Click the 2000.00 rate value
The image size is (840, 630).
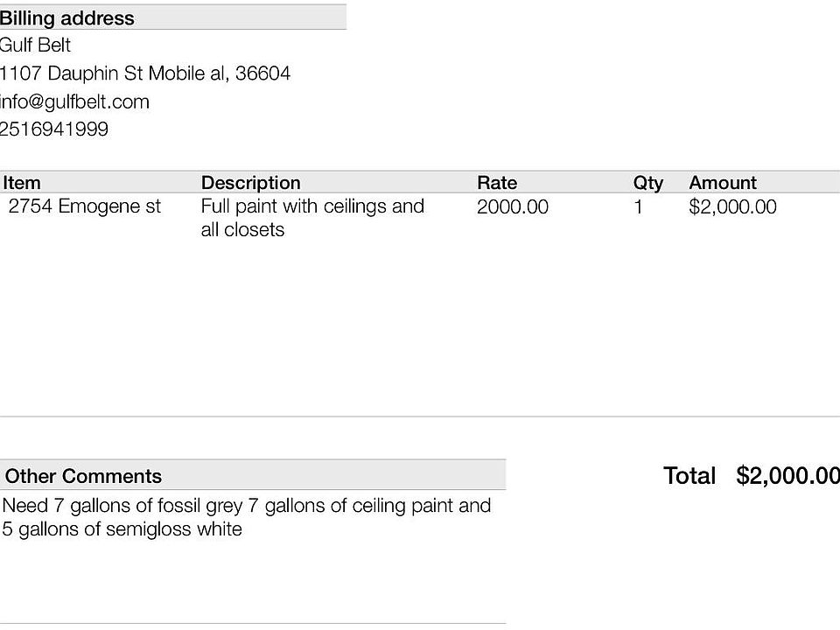(513, 206)
